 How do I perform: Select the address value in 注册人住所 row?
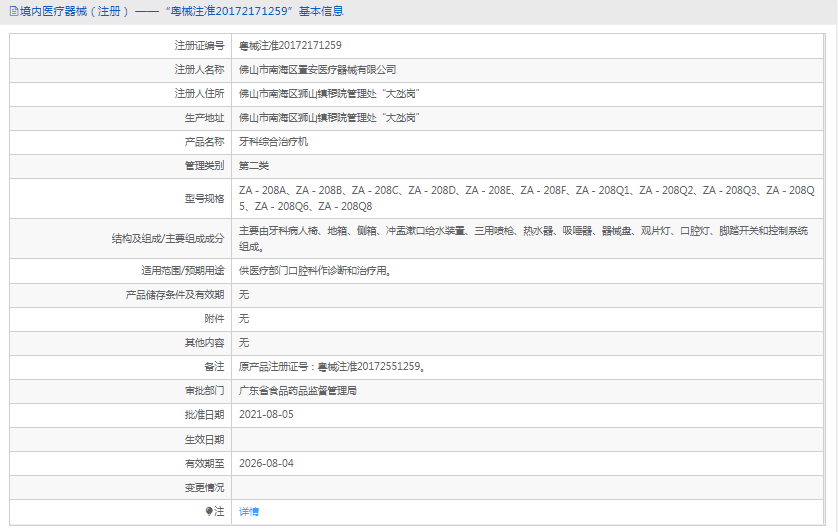[329, 94]
